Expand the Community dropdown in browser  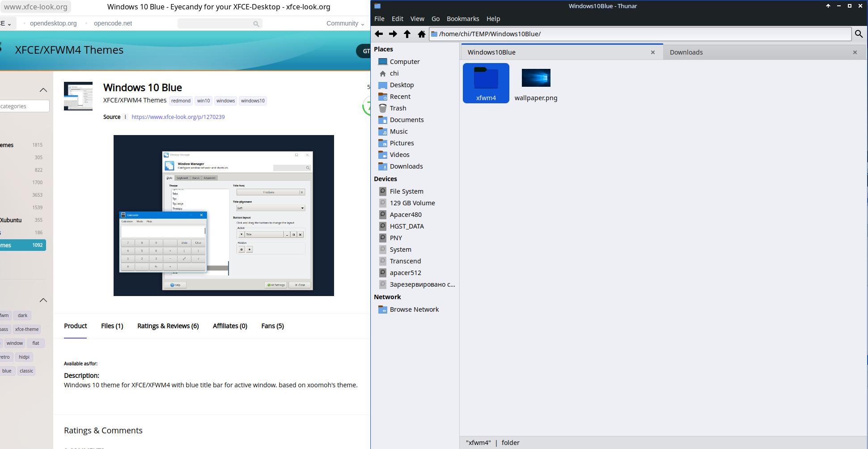[345, 23]
